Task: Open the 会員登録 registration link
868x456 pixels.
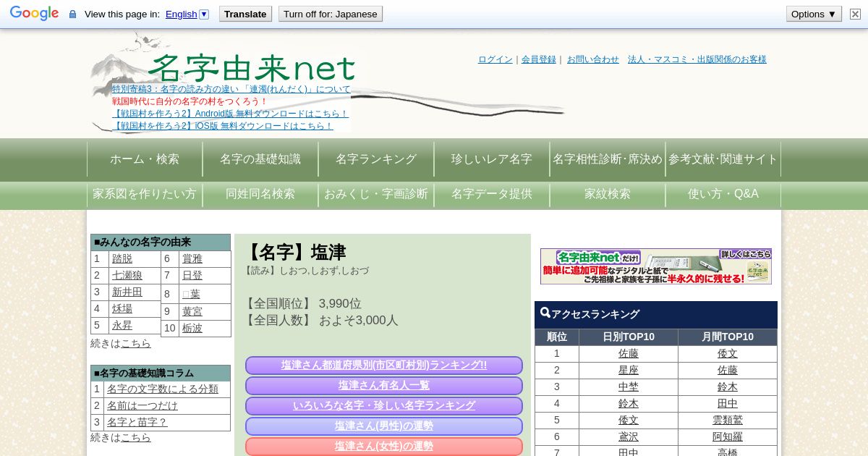Action: click(539, 59)
